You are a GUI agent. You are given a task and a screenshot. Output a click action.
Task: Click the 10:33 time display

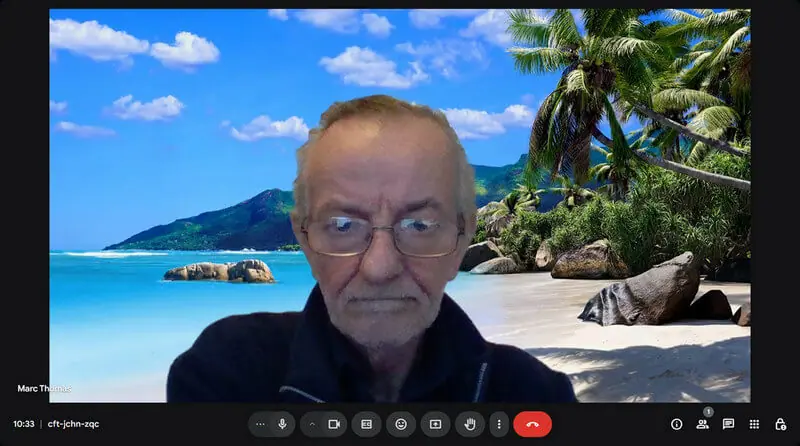click(23, 424)
